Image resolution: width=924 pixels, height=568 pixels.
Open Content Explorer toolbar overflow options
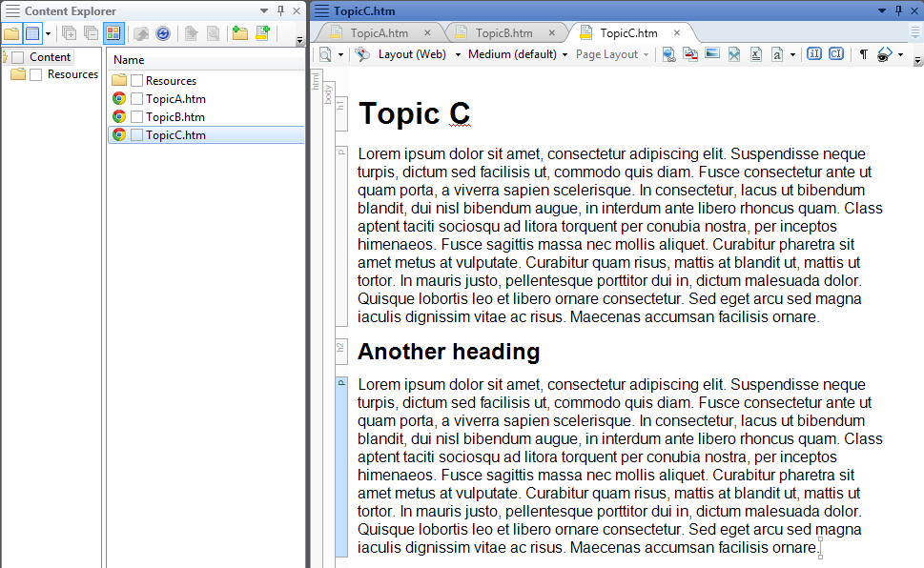tap(300, 40)
